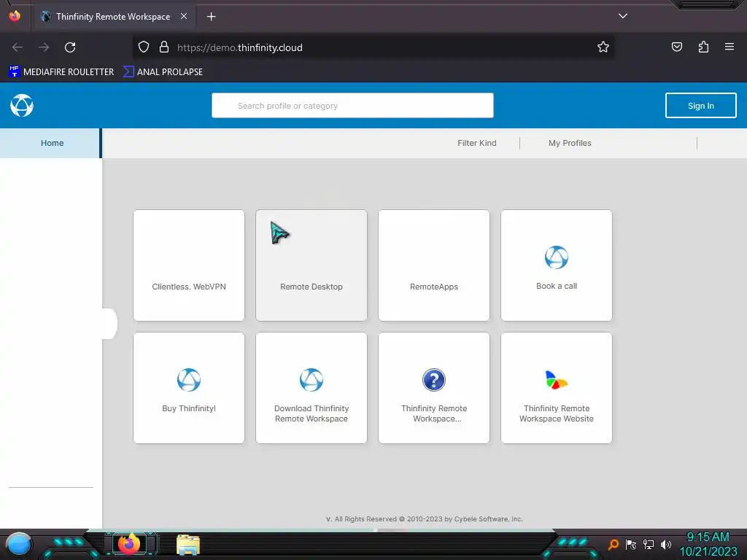Open the colorful Thinfinity Remote Workspace Website icon
The image size is (747, 560).
pos(556,379)
